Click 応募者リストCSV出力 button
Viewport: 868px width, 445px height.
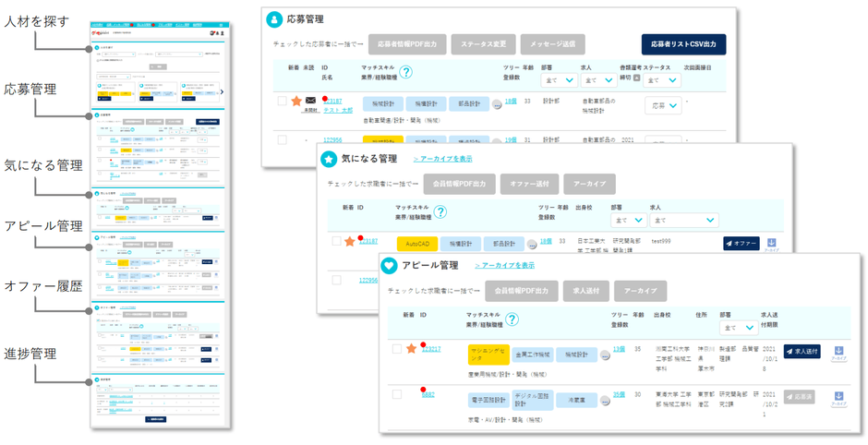[683, 43]
